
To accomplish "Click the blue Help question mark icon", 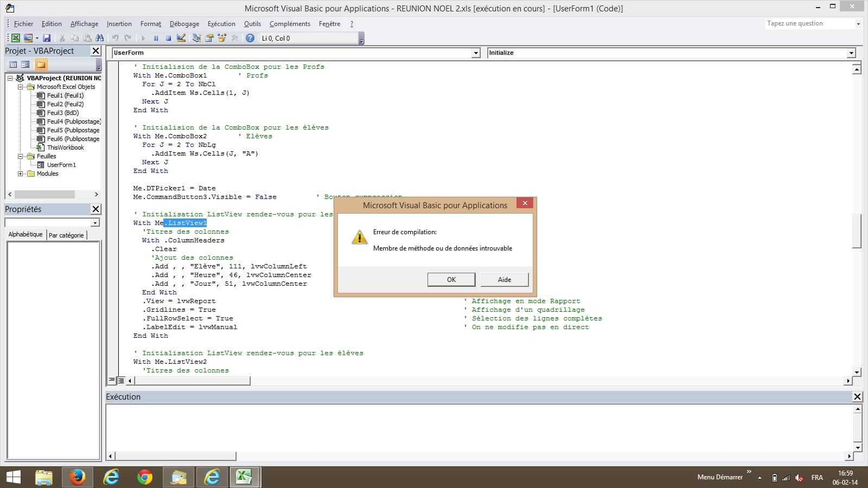I will 250,38.
